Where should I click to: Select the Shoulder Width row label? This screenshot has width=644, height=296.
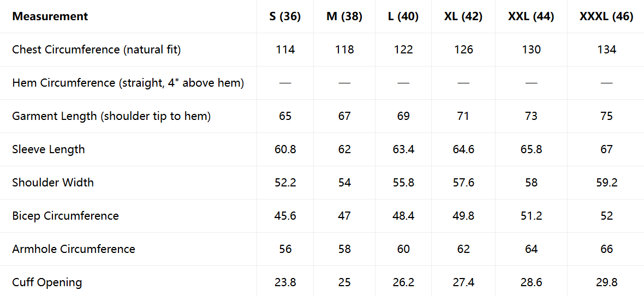pos(53,183)
